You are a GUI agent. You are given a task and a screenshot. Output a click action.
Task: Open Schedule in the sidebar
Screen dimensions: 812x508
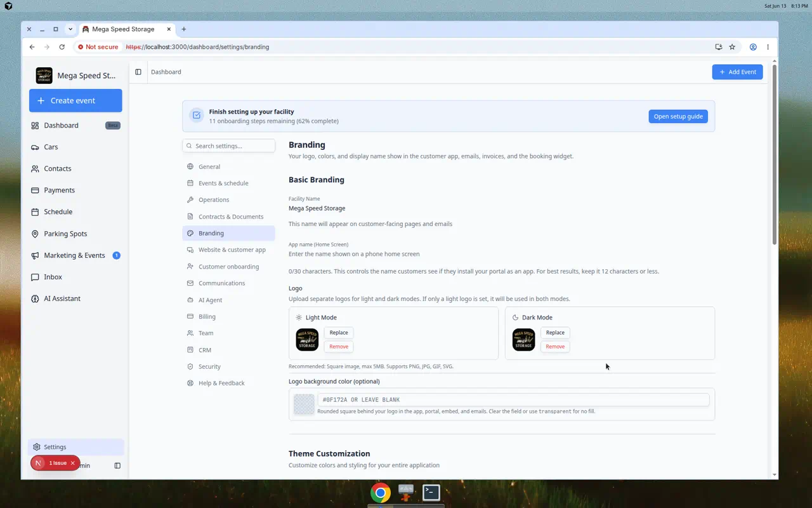tap(75, 212)
